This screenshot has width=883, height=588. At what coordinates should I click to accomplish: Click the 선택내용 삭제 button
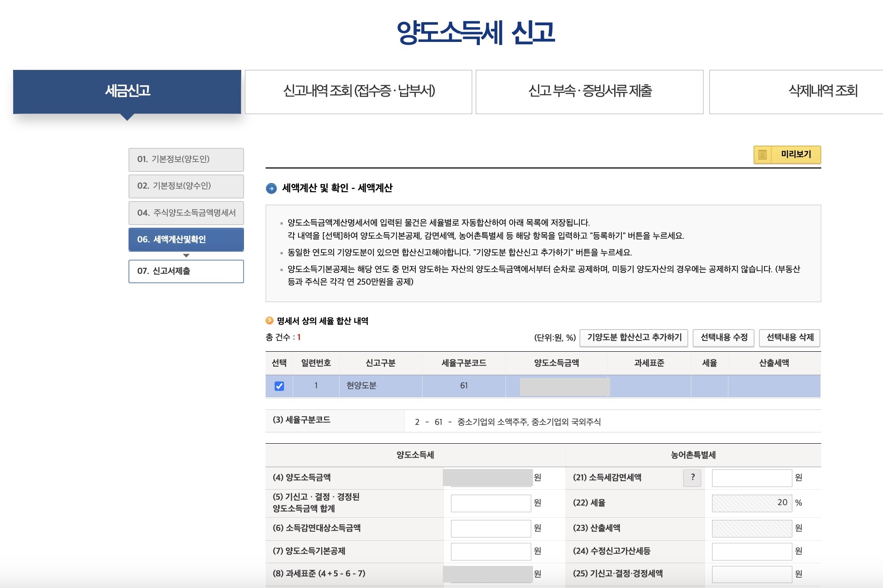(790, 337)
